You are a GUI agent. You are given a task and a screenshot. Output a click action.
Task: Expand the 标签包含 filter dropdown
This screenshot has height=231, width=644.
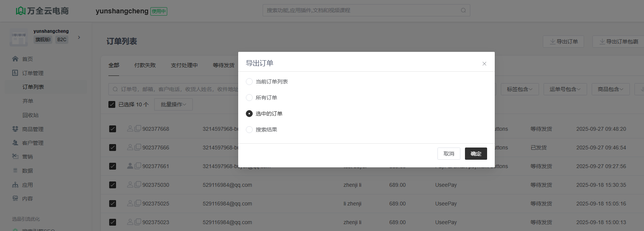(519, 89)
